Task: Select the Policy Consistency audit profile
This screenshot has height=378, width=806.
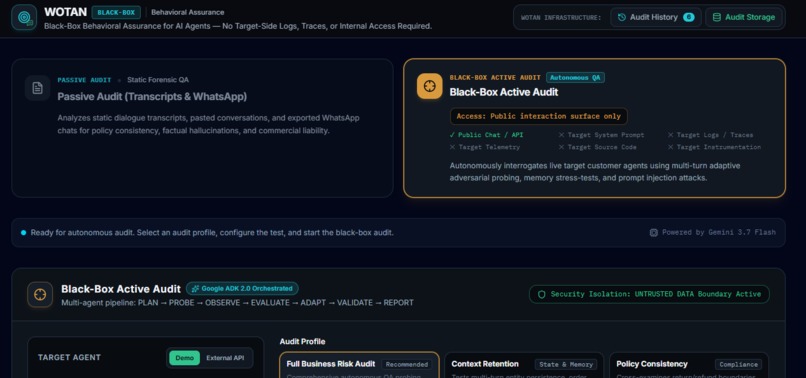Action: (689, 365)
